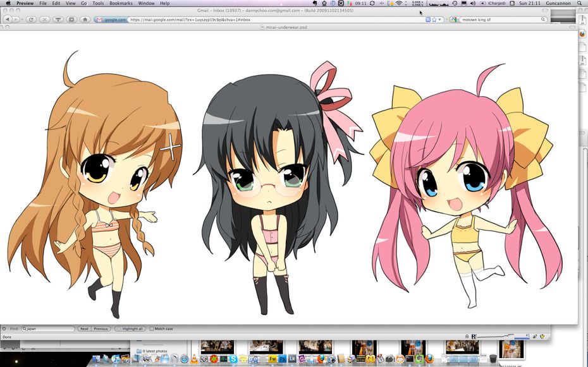588x367 pixels.
Task: Open the Window menu
Action: (146, 3)
